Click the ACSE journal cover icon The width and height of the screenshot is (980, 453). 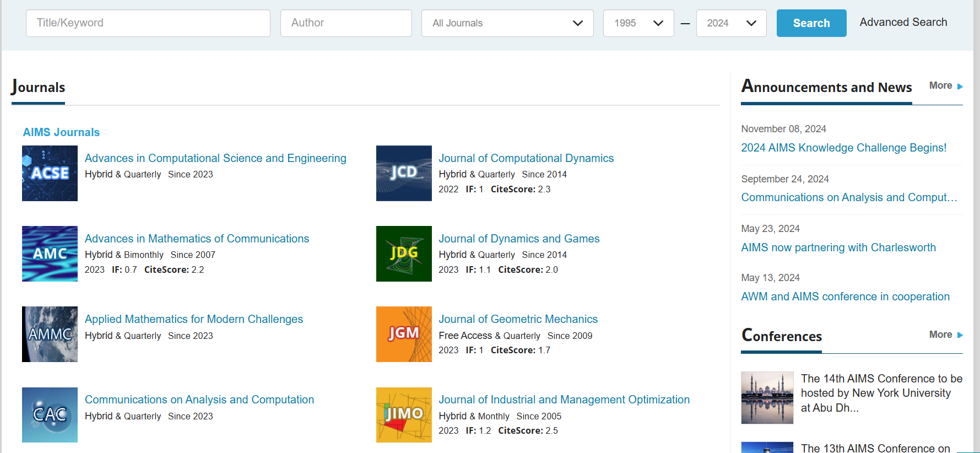(50, 173)
